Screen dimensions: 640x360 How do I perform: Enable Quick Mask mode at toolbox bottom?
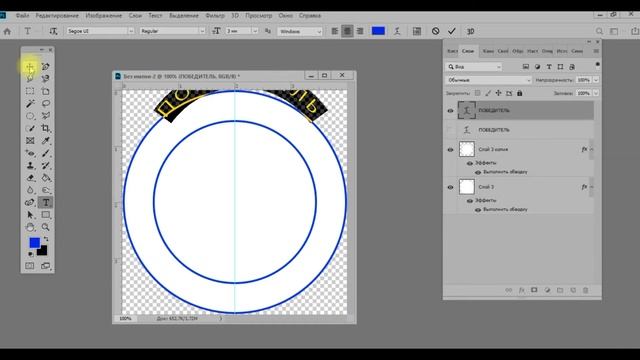click(x=30, y=266)
